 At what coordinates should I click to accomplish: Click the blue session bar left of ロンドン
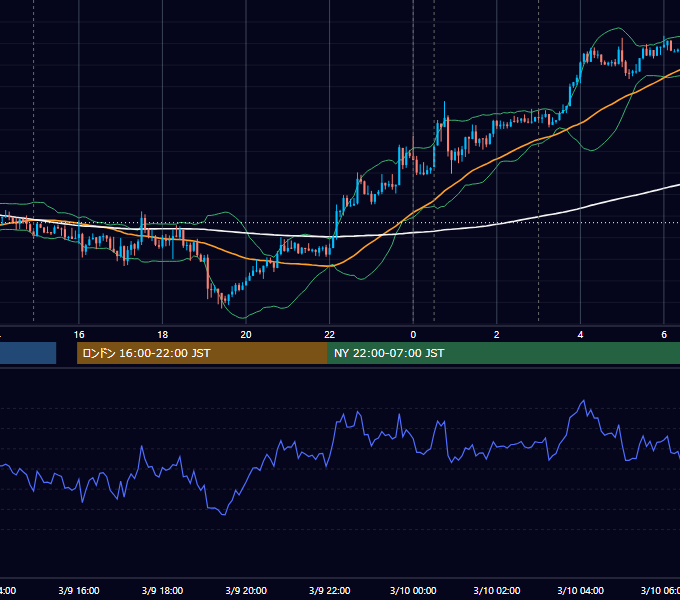coord(28,353)
